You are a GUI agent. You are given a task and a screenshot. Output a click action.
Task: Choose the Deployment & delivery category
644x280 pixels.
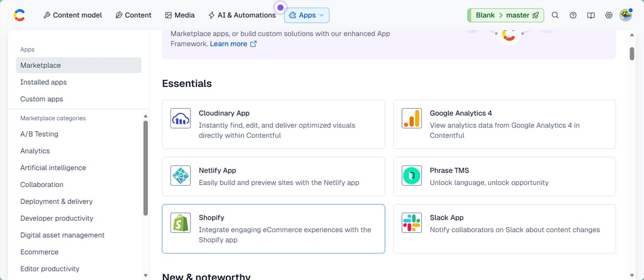point(56,201)
